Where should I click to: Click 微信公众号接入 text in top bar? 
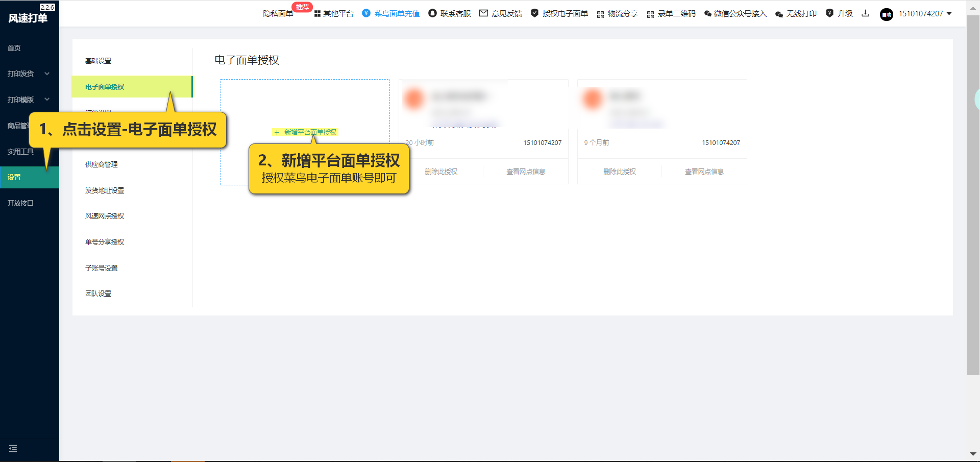tap(740, 14)
